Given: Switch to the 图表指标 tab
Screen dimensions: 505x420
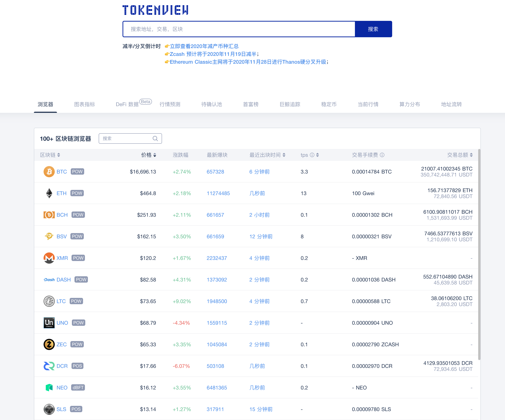Looking at the screenshot, I should click(x=85, y=104).
